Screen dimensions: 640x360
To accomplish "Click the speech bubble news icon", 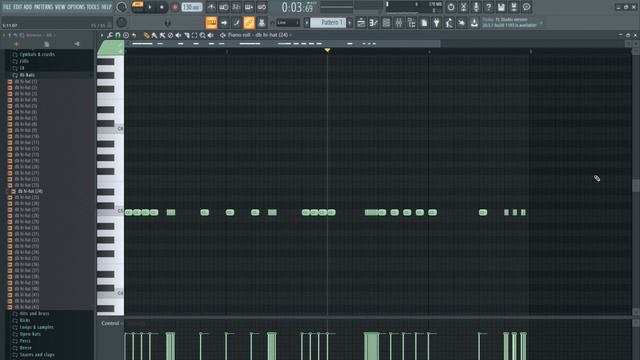I will point(527,7).
